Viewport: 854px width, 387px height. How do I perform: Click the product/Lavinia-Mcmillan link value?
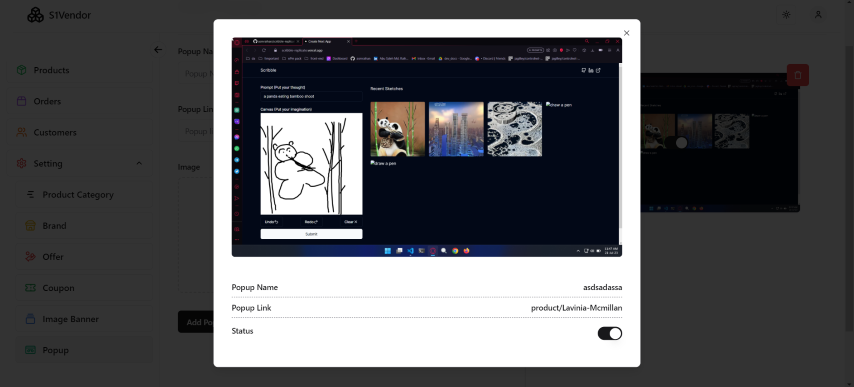pyautogui.click(x=577, y=308)
